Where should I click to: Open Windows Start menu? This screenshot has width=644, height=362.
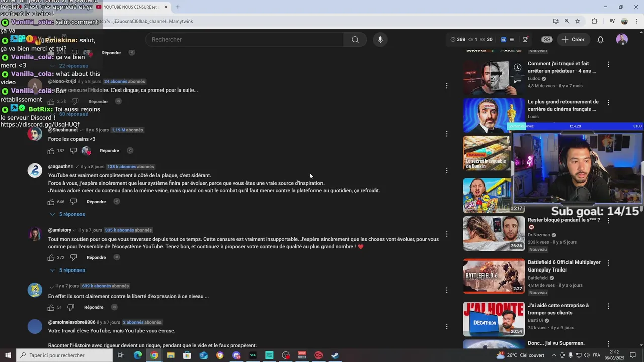pyautogui.click(x=8, y=355)
